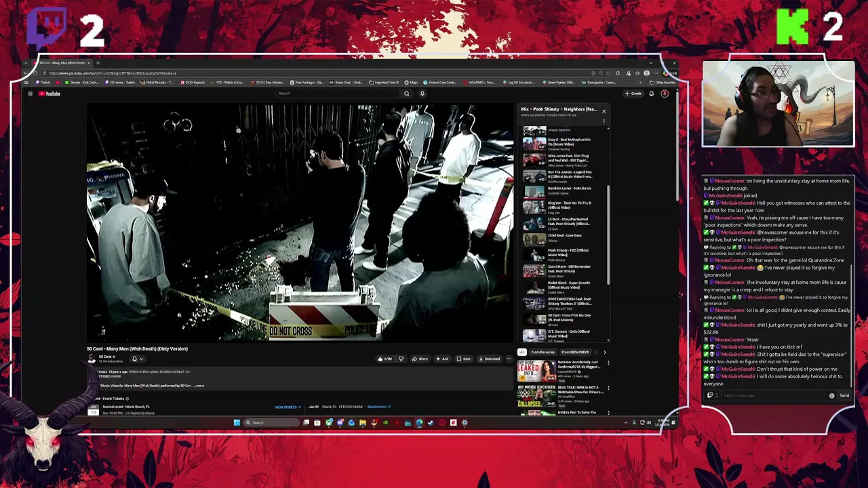Open YouTube notifications bell
The image size is (868, 488).
(652, 94)
